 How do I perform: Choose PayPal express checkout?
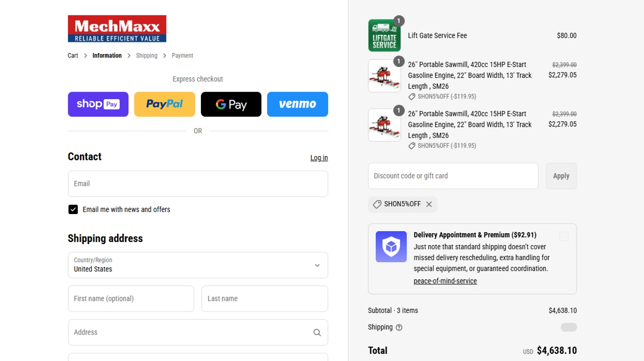click(x=164, y=104)
